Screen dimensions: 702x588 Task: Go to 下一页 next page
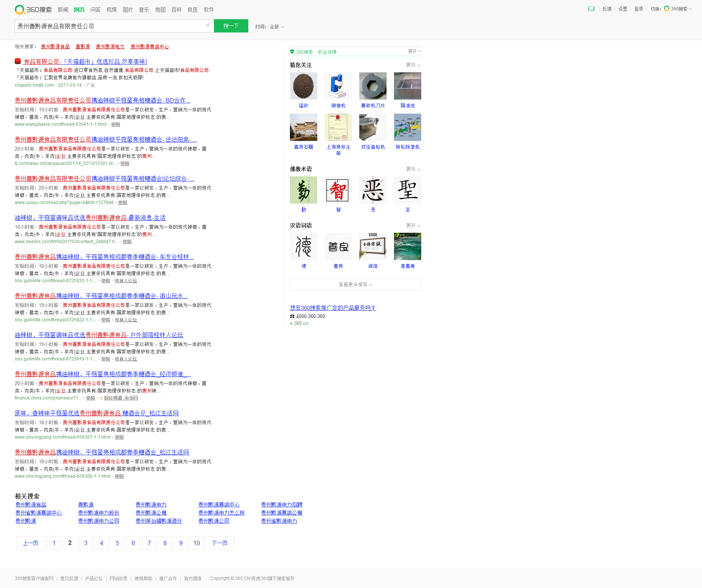point(220,543)
